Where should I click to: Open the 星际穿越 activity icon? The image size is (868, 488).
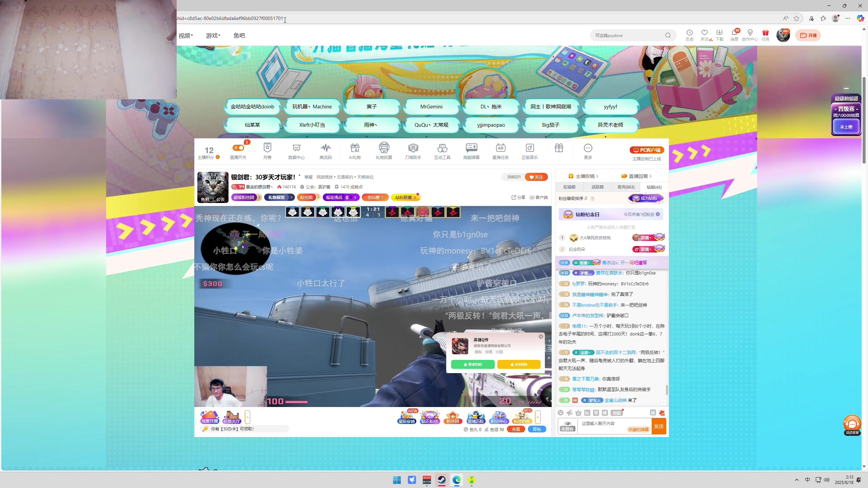click(407, 417)
